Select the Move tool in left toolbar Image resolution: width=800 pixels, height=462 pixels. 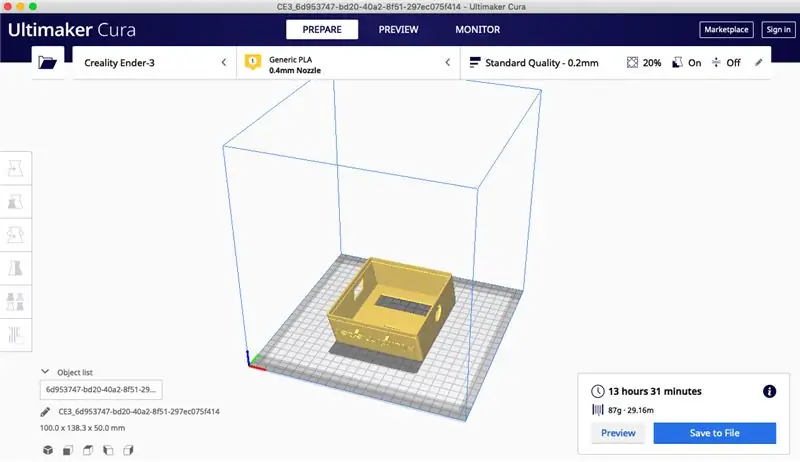[15, 168]
